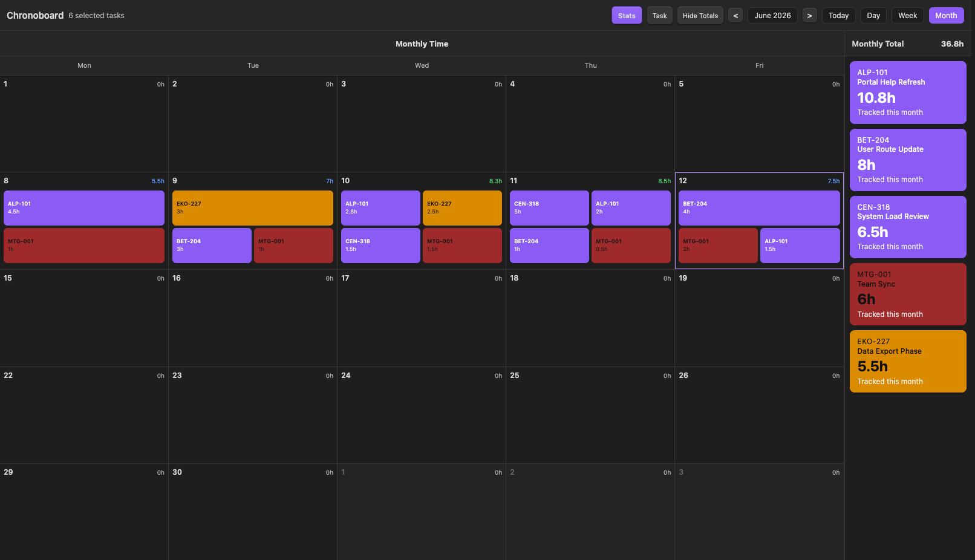The height and width of the screenshot is (560, 975).
Task: Select day 19 date number
Action: click(x=683, y=278)
